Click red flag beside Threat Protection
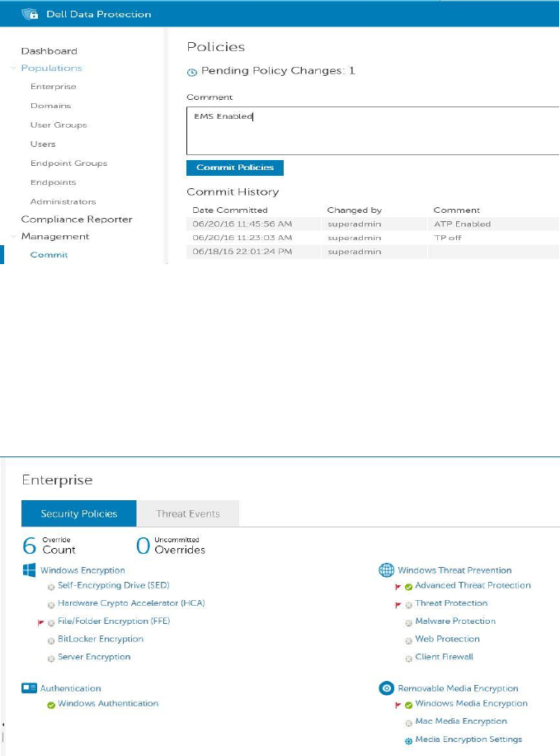Viewport: 560px width, 756px height. [398, 605]
